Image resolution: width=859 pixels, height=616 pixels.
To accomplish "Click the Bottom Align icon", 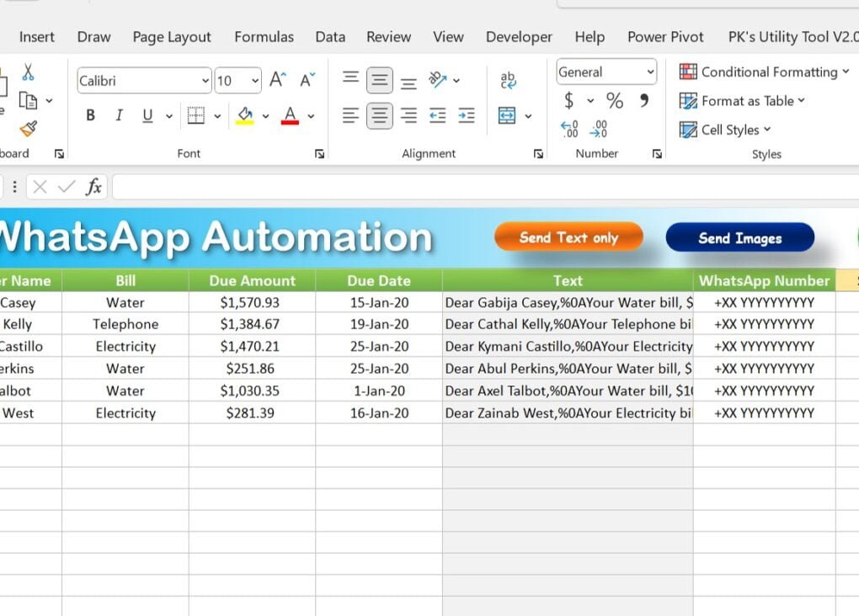I will [408, 83].
